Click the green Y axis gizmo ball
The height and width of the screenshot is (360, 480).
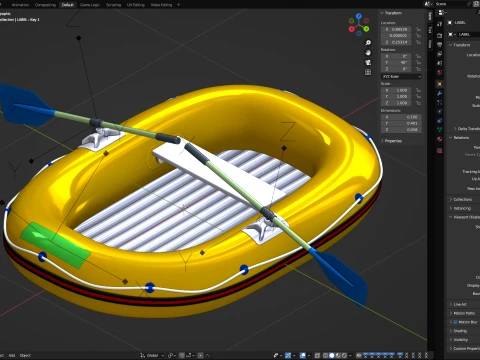point(366,29)
